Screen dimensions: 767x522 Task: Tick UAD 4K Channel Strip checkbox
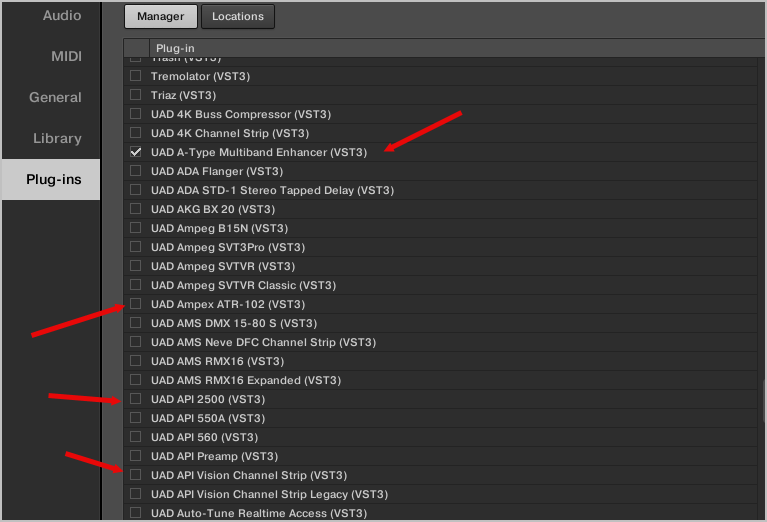point(135,133)
